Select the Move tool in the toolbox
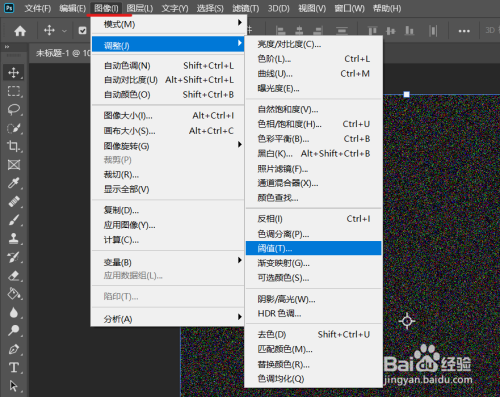Image resolution: width=500 pixels, height=397 pixels. tap(14, 72)
